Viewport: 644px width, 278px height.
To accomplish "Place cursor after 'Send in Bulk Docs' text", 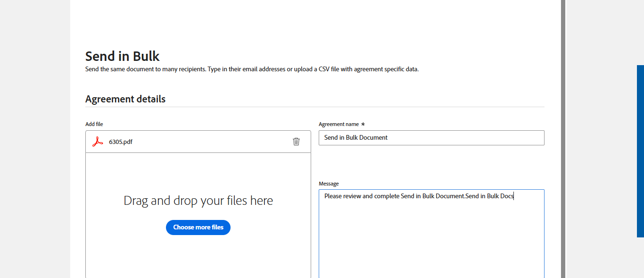I will [514, 196].
